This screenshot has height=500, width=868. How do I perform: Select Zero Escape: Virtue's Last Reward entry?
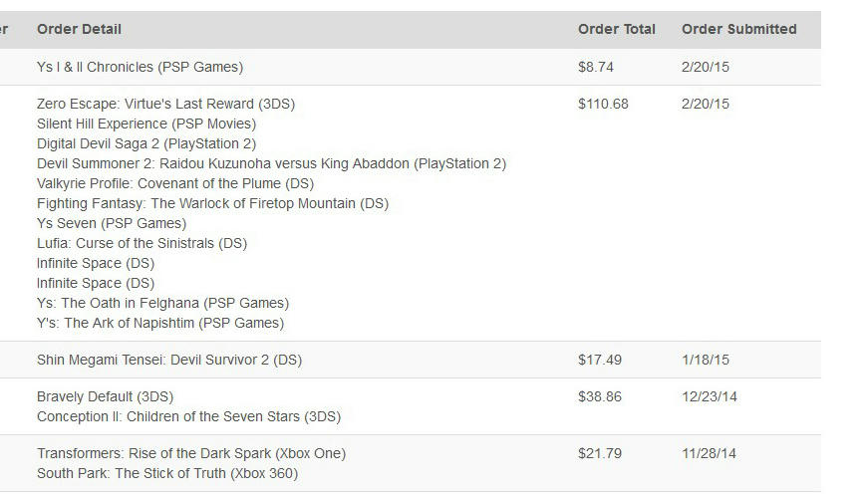click(x=165, y=105)
